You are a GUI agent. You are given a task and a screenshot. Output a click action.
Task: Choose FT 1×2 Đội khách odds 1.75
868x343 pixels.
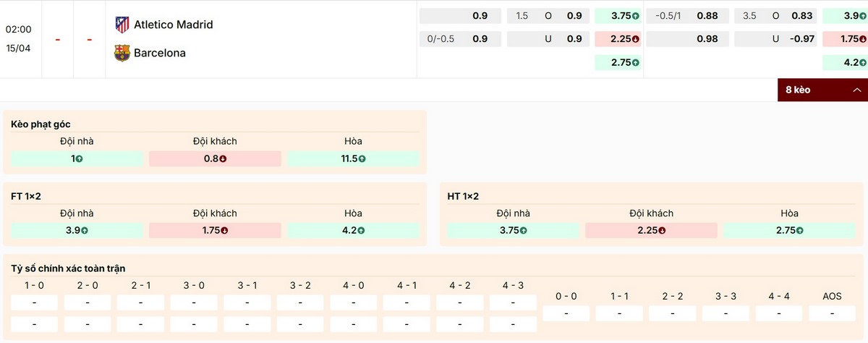tap(215, 231)
